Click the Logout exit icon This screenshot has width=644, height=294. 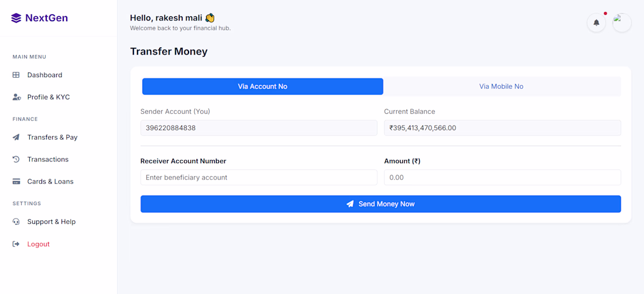click(x=16, y=244)
